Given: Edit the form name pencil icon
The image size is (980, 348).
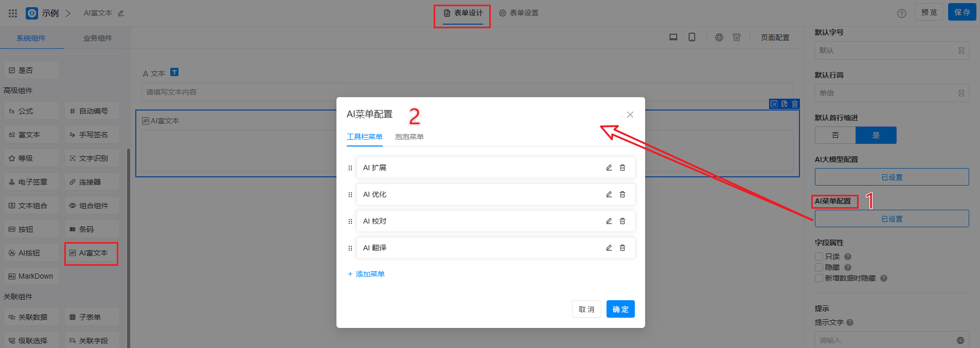Looking at the screenshot, I should [x=121, y=13].
